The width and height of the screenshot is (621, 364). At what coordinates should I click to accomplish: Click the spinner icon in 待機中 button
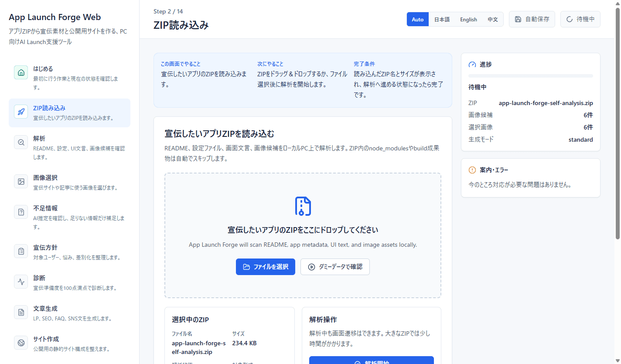(x=570, y=19)
